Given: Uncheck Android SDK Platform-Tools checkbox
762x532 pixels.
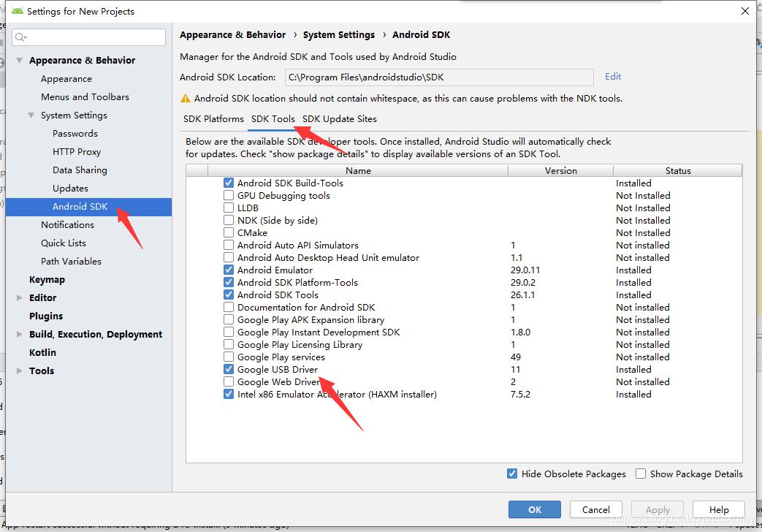Looking at the screenshot, I should [x=229, y=282].
